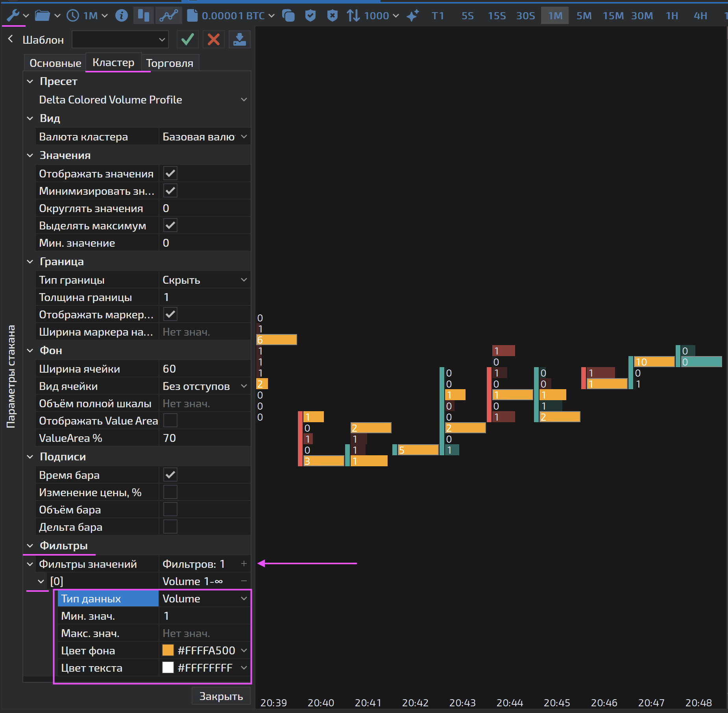Select the 5M timeframe button
The width and height of the screenshot is (728, 713).
click(x=584, y=16)
